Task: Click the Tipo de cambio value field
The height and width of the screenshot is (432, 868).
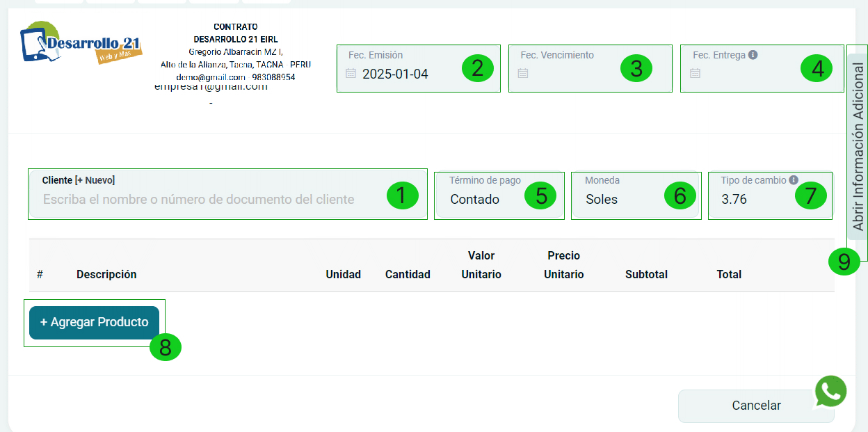Action: 755,200
